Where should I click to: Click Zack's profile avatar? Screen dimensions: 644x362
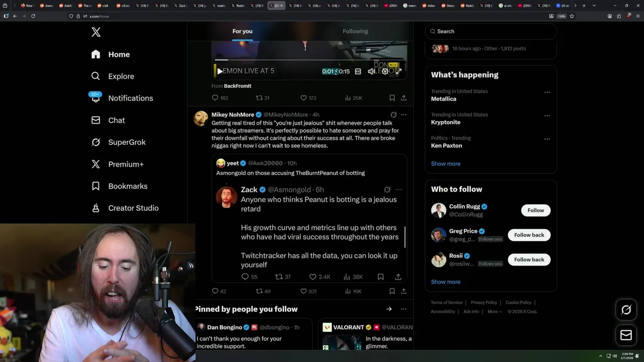tap(226, 197)
